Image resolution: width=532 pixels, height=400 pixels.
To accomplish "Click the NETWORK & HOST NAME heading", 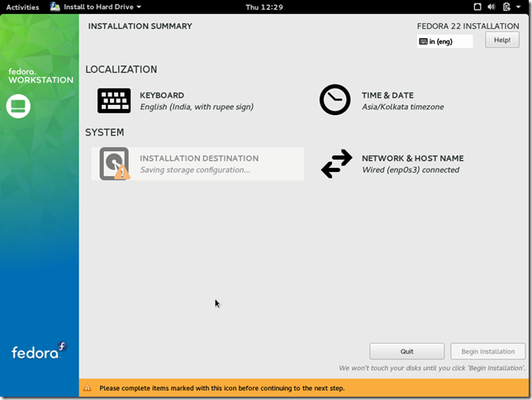I will tap(412, 158).
